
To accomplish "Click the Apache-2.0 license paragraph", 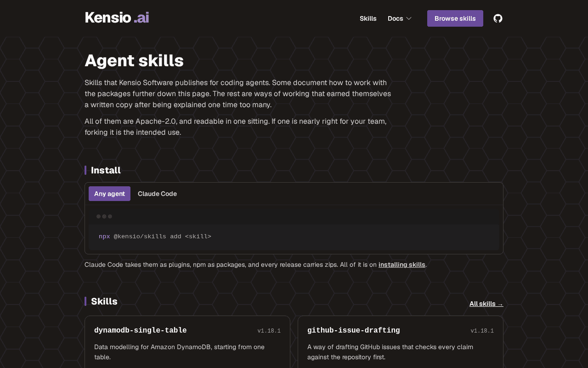I will [236, 127].
